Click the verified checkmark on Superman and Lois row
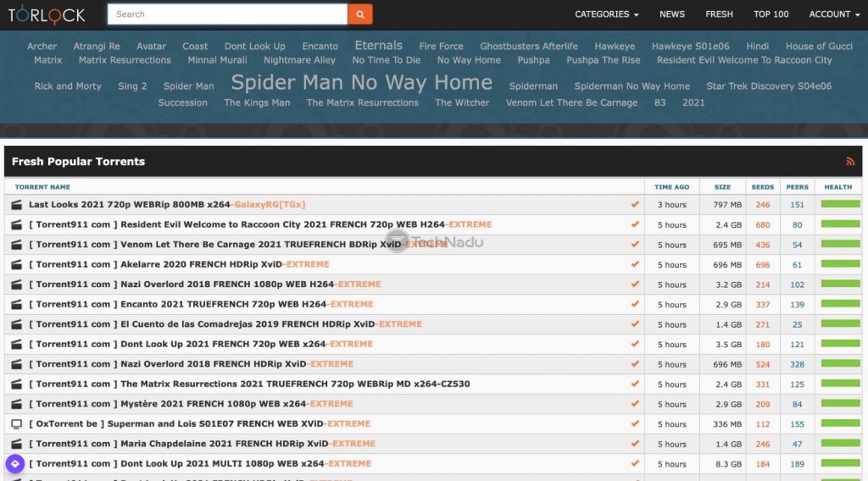The height and width of the screenshot is (481, 868). coord(635,423)
